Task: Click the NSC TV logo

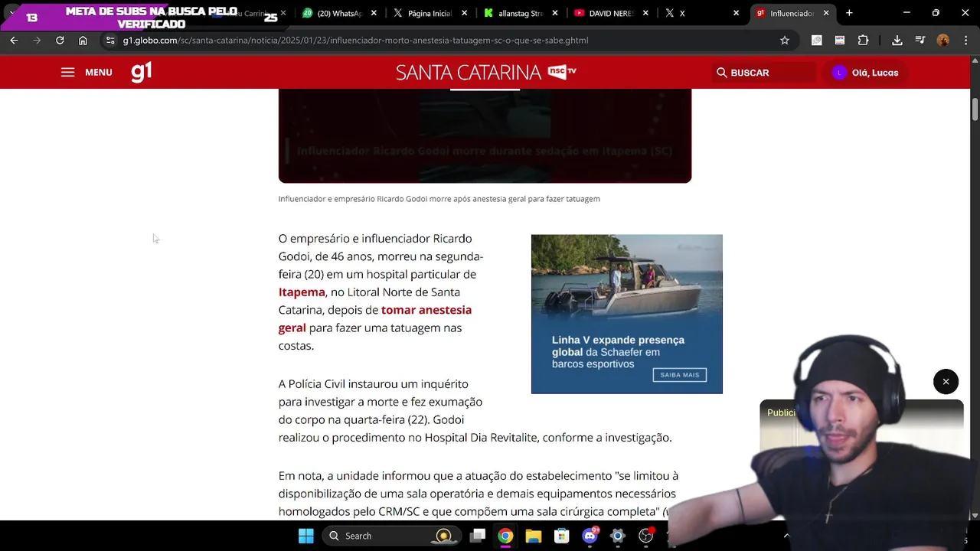Action: coord(562,71)
